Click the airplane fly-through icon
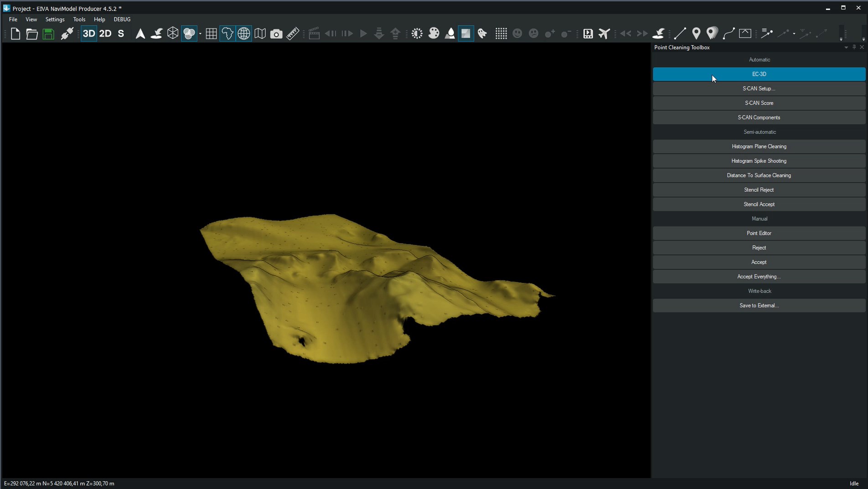The width and height of the screenshot is (868, 489). tap(604, 33)
